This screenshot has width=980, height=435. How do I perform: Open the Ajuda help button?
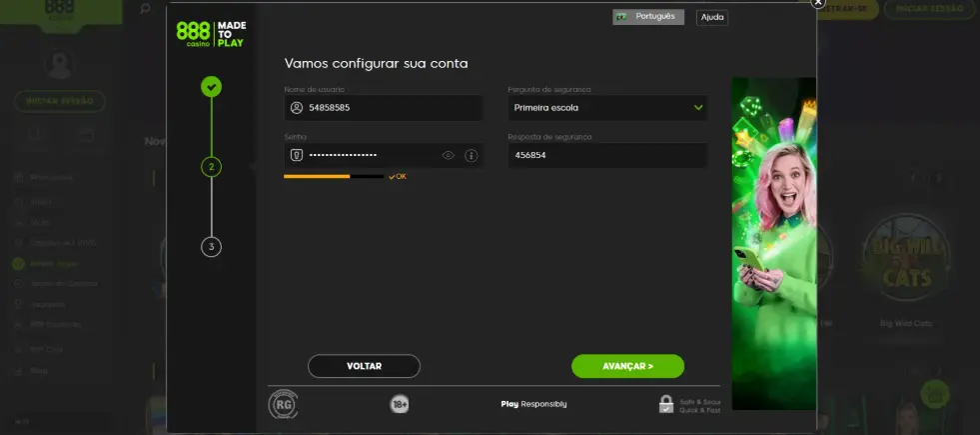coord(712,18)
